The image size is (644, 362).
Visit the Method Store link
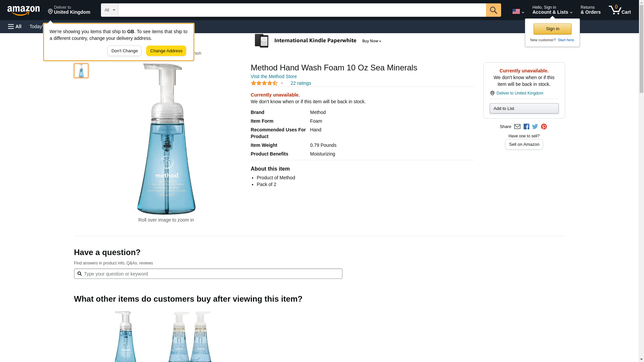click(x=274, y=76)
